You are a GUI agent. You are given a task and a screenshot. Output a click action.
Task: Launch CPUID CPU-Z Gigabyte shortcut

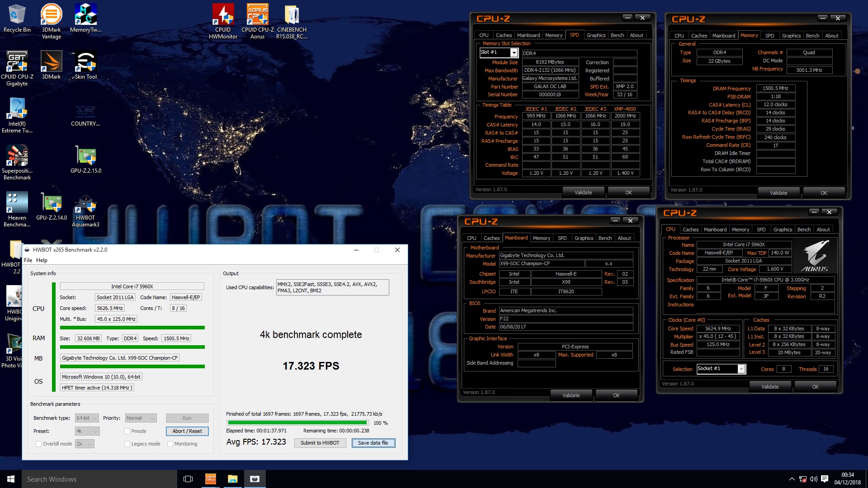pos(17,68)
